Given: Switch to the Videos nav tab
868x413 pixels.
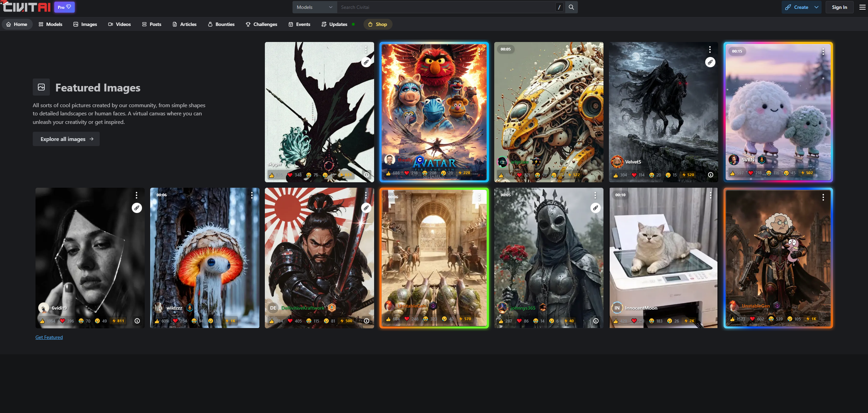Looking at the screenshot, I should click(119, 24).
